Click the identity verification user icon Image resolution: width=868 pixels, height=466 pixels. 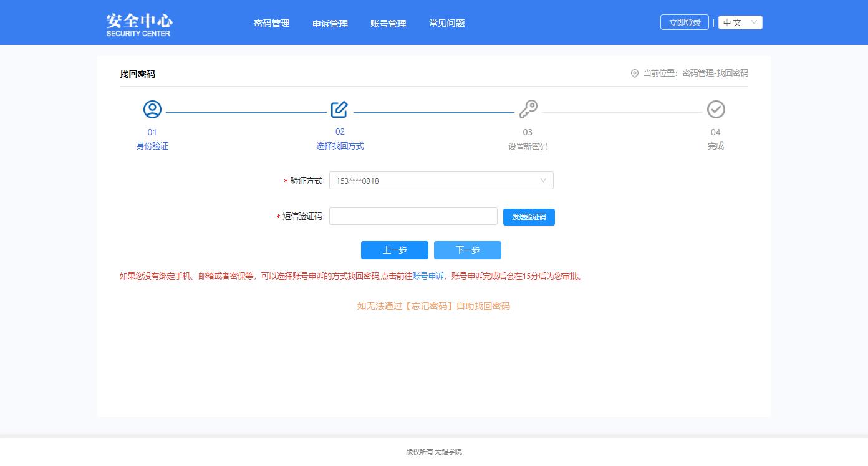(x=152, y=110)
